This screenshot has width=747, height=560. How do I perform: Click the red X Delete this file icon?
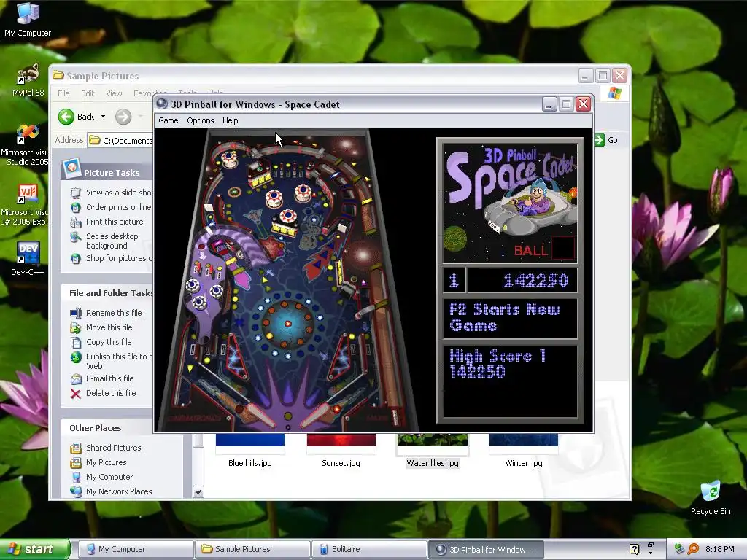click(76, 394)
